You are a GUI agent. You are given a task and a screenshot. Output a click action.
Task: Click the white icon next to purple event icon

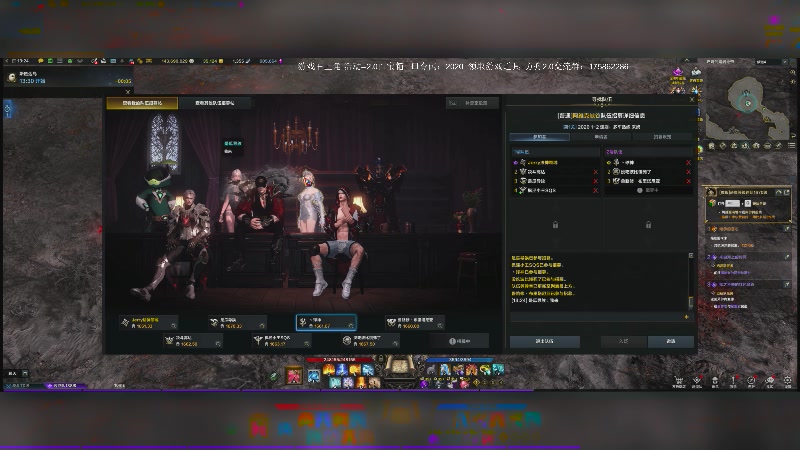[x=696, y=72]
